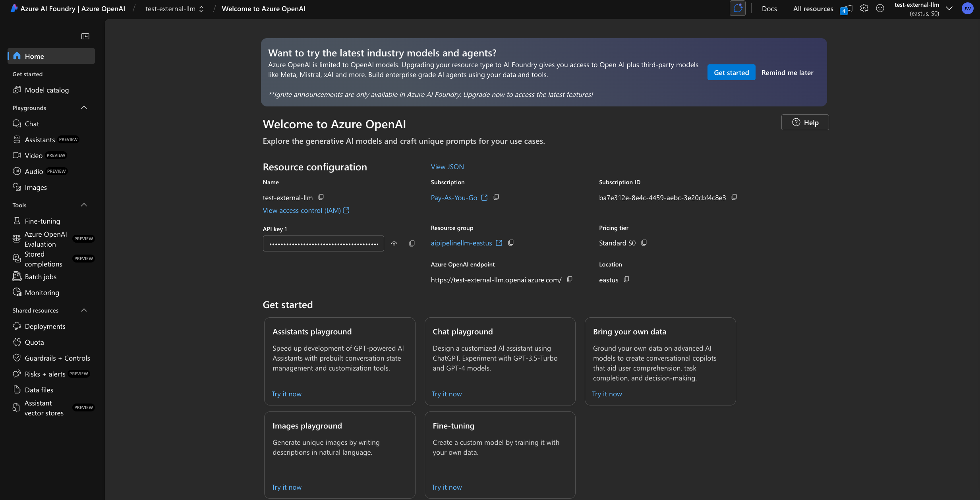980x500 pixels.
Task: Click inside the API key 1 field
Action: 323,243
